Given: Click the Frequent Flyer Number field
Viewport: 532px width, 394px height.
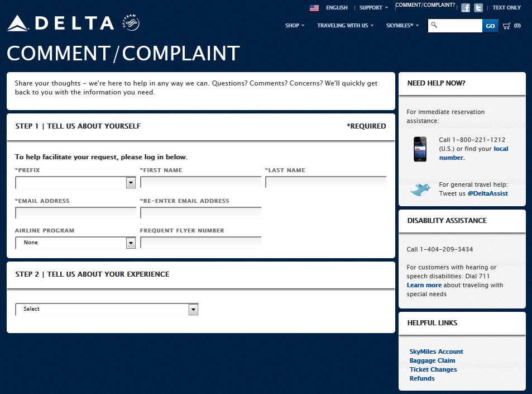Looking at the screenshot, I should 200,243.
